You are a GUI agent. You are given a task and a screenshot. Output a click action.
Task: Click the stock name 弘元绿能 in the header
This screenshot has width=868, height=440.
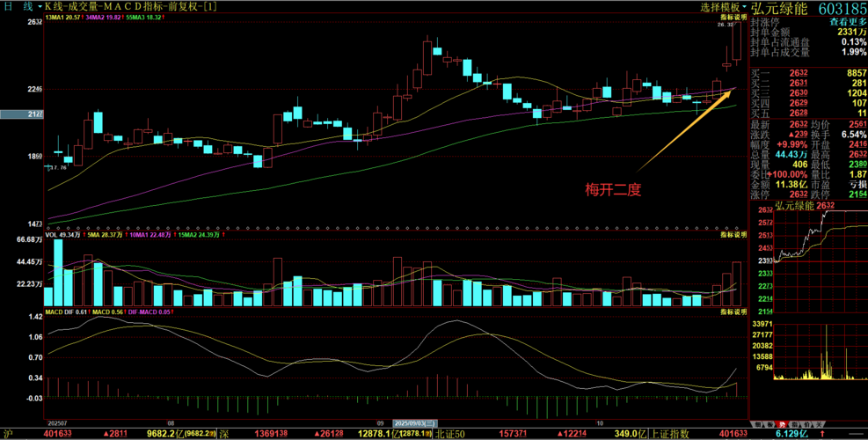coord(778,8)
